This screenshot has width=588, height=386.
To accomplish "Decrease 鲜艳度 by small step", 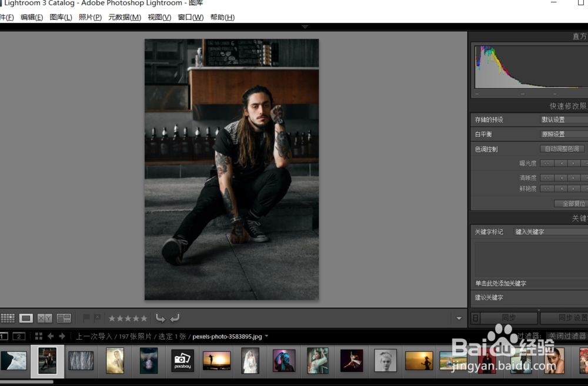I will [x=562, y=189].
